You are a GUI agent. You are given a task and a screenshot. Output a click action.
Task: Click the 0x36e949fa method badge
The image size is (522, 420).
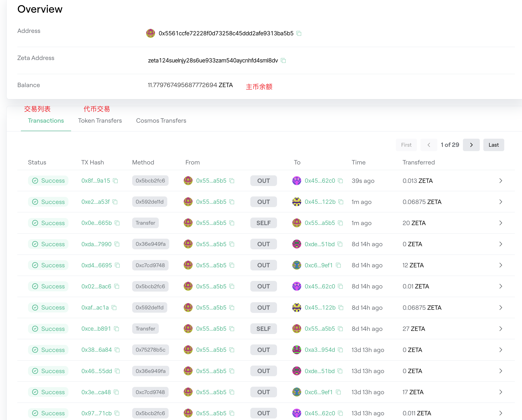pyautogui.click(x=150, y=244)
